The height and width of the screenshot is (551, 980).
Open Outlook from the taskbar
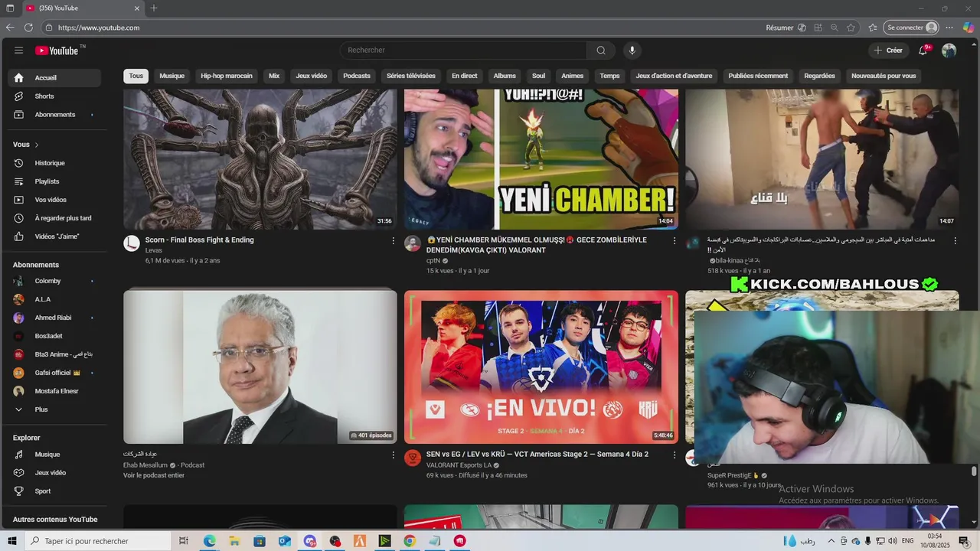tap(285, 541)
